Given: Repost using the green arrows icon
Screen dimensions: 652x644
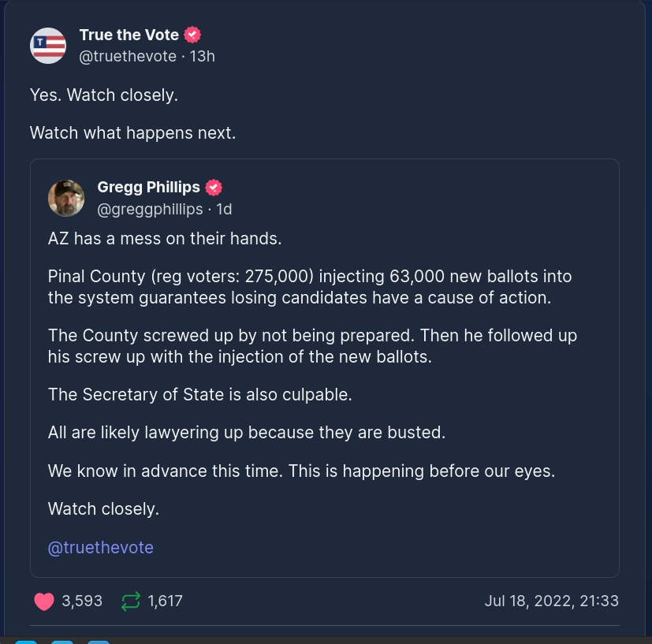Looking at the screenshot, I should (x=130, y=601).
